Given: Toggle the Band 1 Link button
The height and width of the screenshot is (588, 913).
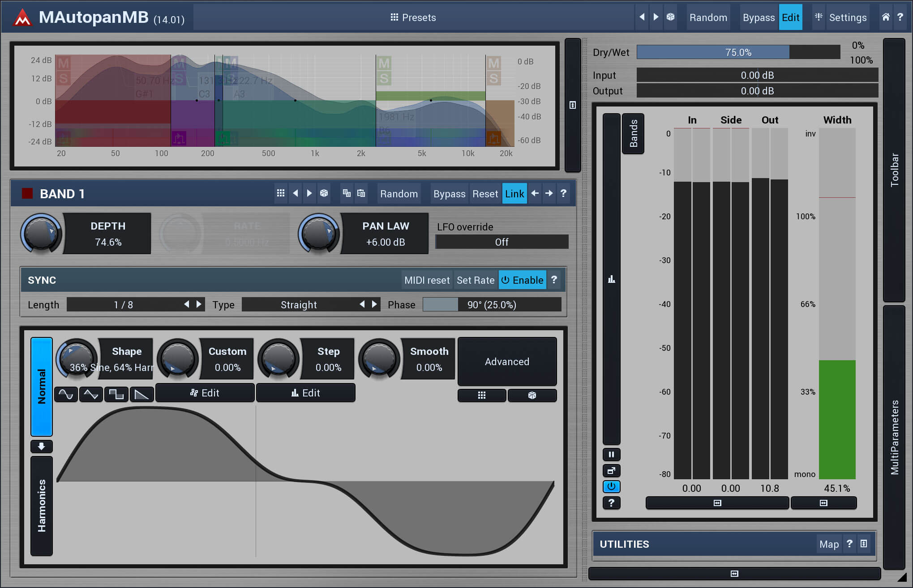Looking at the screenshot, I should (x=514, y=194).
